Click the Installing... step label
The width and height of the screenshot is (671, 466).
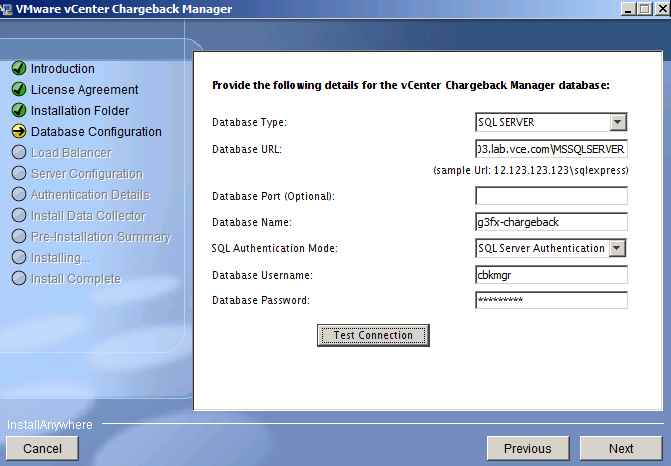pos(59,258)
